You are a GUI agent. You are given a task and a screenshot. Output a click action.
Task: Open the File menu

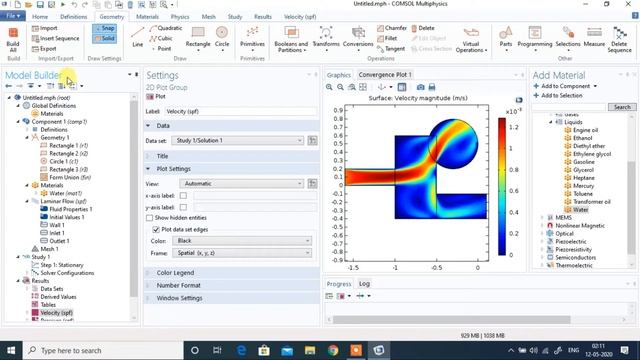point(13,16)
